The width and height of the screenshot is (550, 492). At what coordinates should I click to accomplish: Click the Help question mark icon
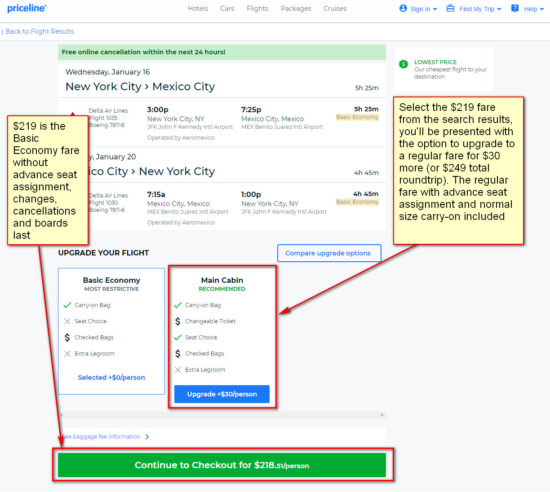click(515, 8)
